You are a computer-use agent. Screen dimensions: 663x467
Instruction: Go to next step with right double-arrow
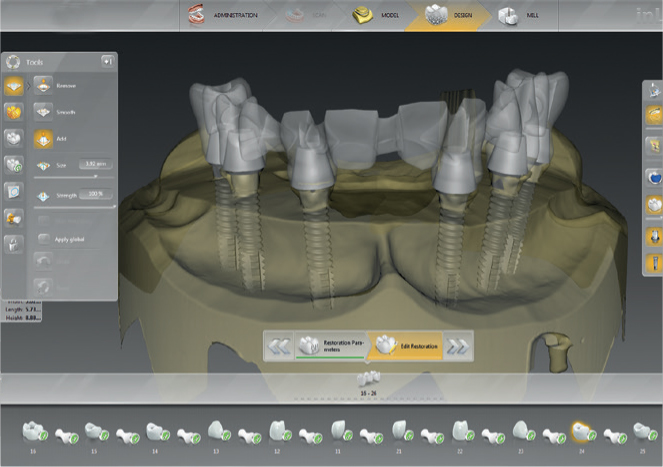click(x=458, y=347)
